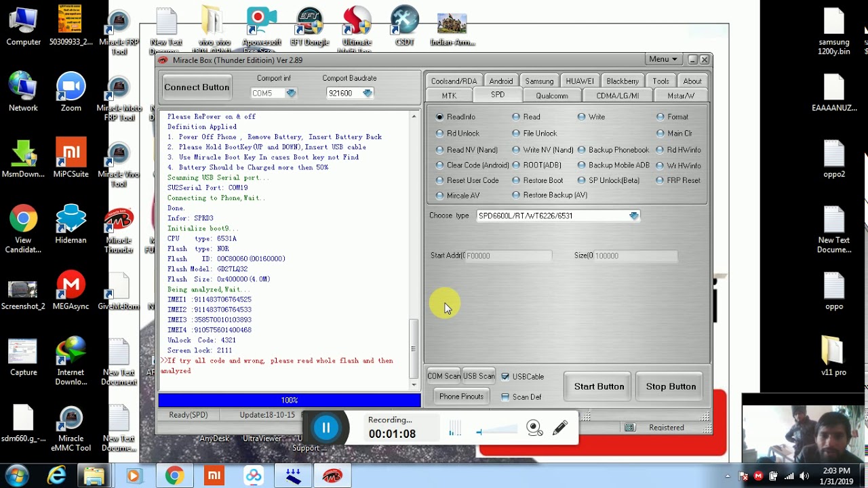This screenshot has width=868, height=488.
Task: Open EFT Dongle desktop shortcut
Action: click(309, 27)
